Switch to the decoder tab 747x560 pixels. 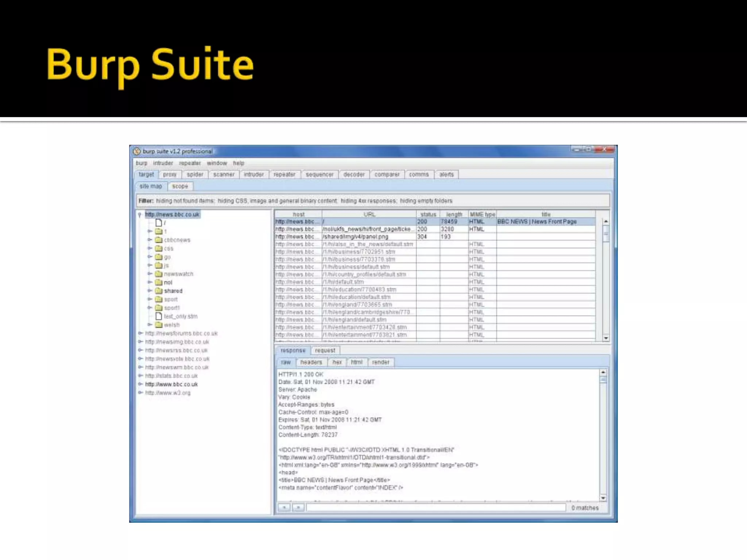[354, 175]
